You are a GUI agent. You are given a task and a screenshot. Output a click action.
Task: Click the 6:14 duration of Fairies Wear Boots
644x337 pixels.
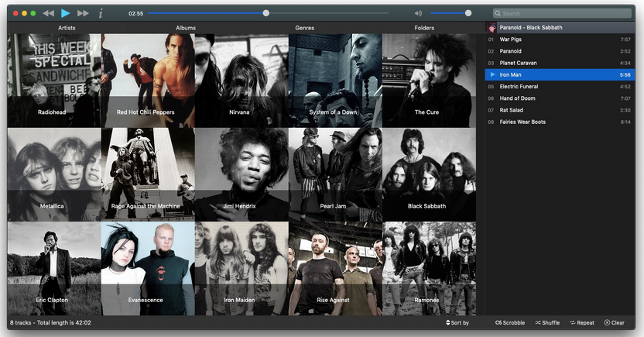tap(625, 122)
